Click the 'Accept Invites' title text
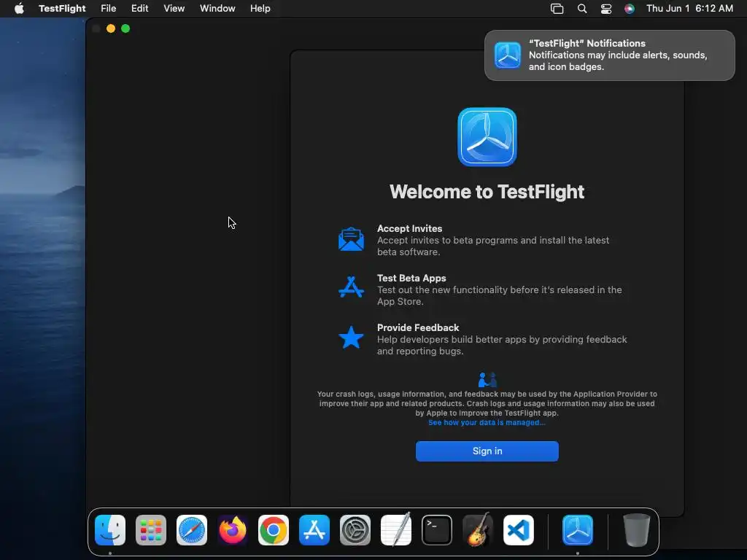 click(410, 228)
